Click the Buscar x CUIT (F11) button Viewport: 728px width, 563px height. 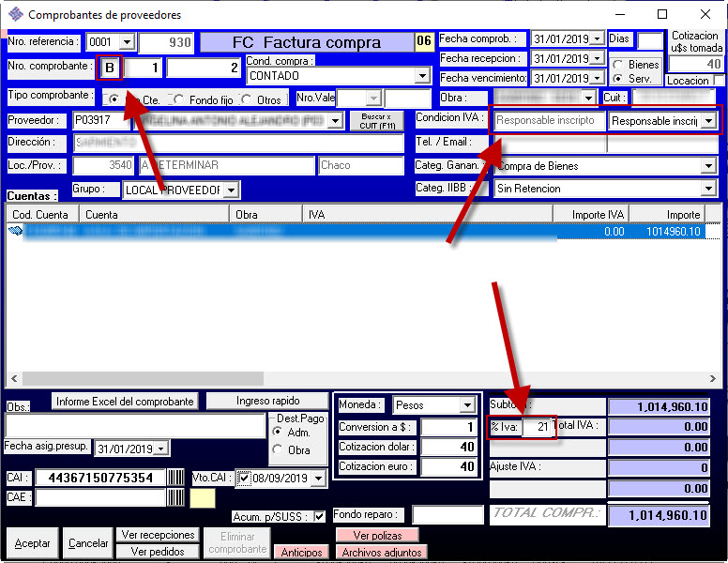point(375,120)
